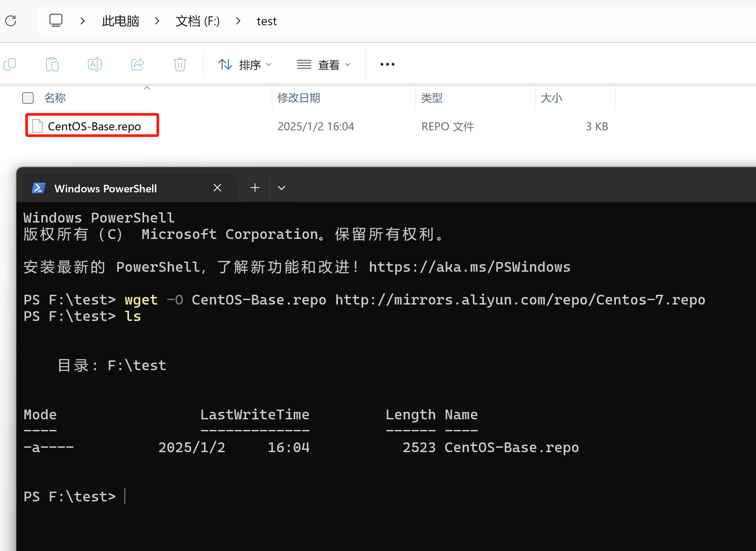This screenshot has width=756, height=551.
Task: Click the Delete trash icon
Action: pyautogui.click(x=180, y=65)
